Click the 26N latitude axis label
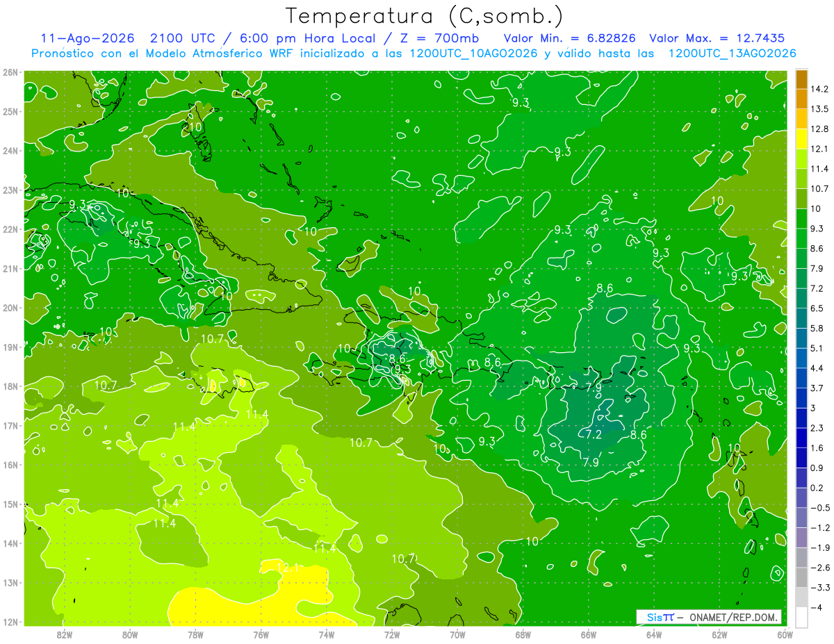The height and width of the screenshot is (644, 834). tap(10, 72)
